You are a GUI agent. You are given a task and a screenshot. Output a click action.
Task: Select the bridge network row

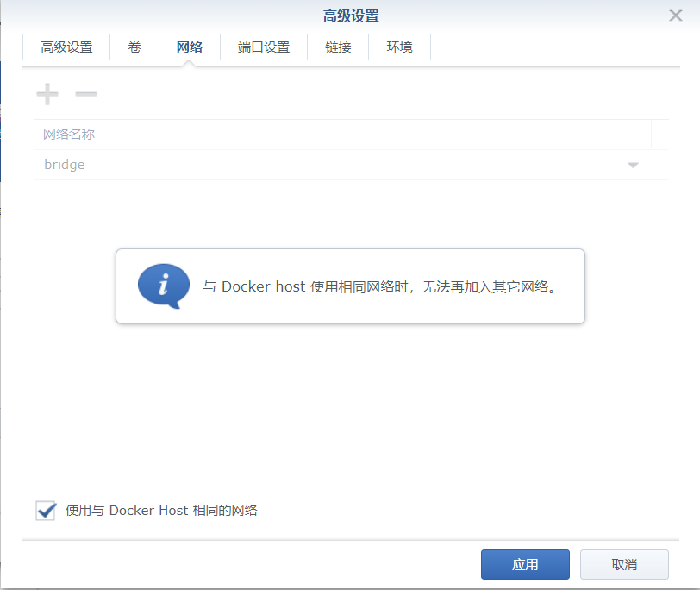[351, 165]
